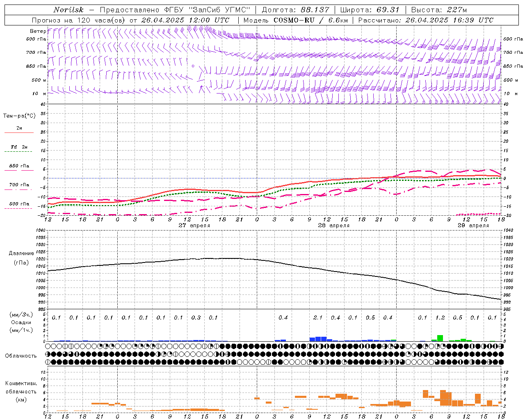Click the 'Давление' pressure panel label
This screenshot has width=525, height=420.
tap(21, 253)
